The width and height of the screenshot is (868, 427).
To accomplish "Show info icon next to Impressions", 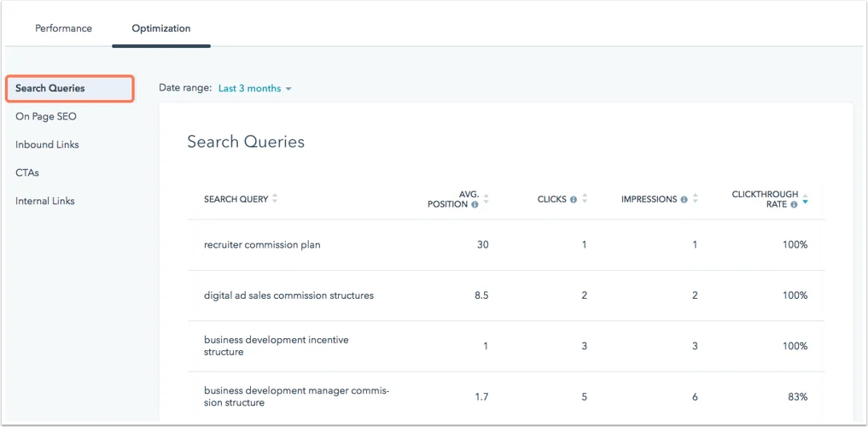I will tap(684, 199).
